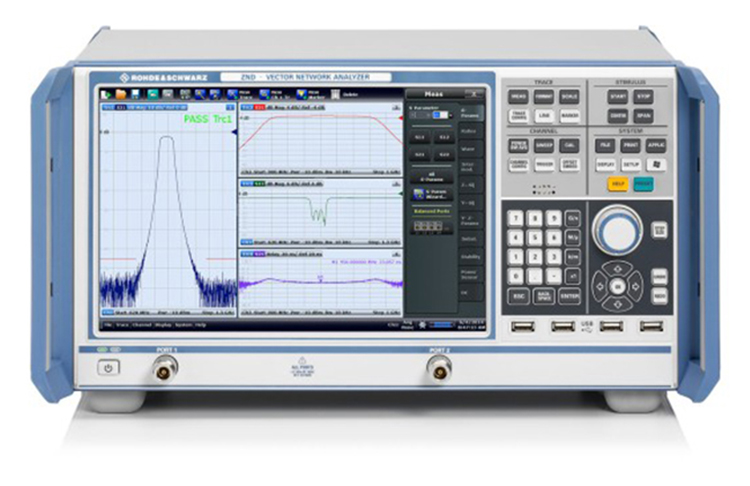Viewport: 750px width, 486px height.
Task: Open the Balanced Ports configuration icon
Action: click(431, 227)
